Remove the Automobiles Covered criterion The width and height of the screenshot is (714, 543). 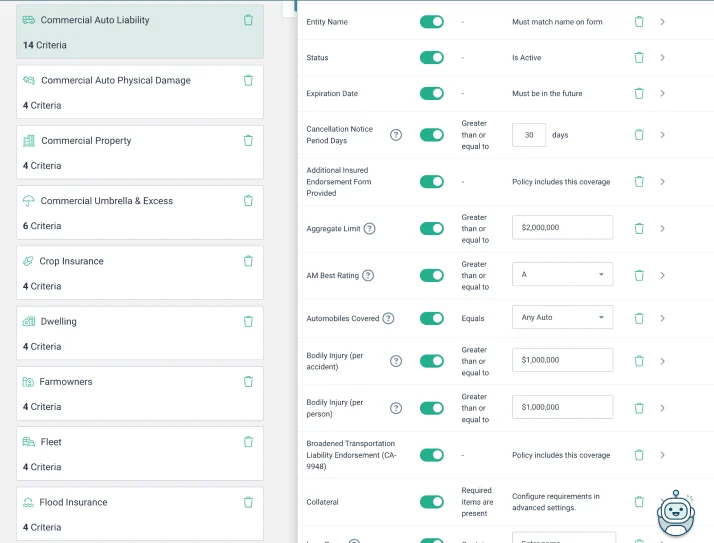[x=639, y=318]
